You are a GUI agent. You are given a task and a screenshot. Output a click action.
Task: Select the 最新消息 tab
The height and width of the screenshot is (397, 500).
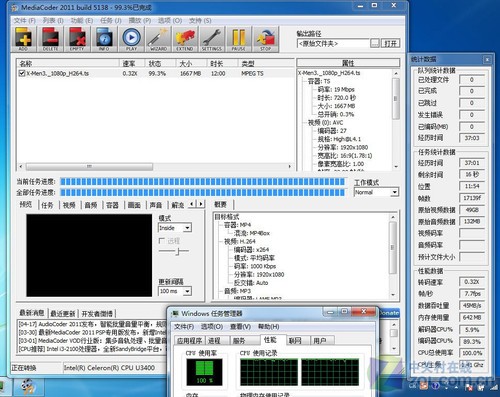tap(32, 313)
